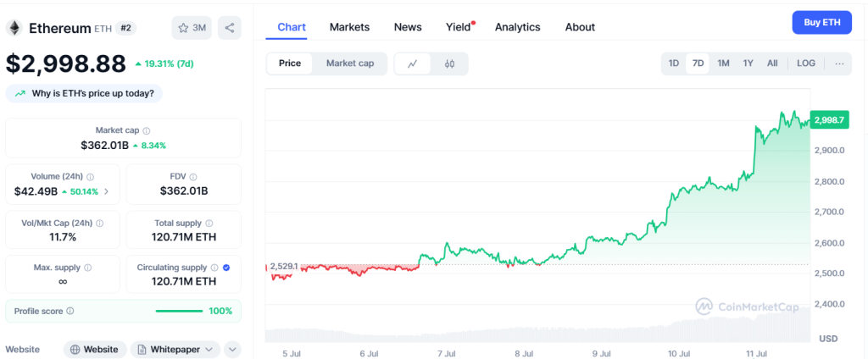Add Ethereum to watchlist via star button

tap(192, 28)
